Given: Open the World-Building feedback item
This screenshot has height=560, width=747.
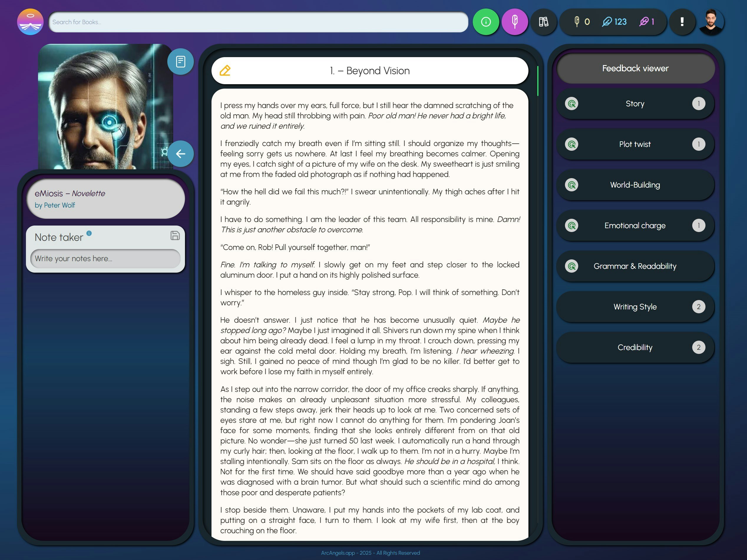Looking at the screenshot, I should click(635, 185).
